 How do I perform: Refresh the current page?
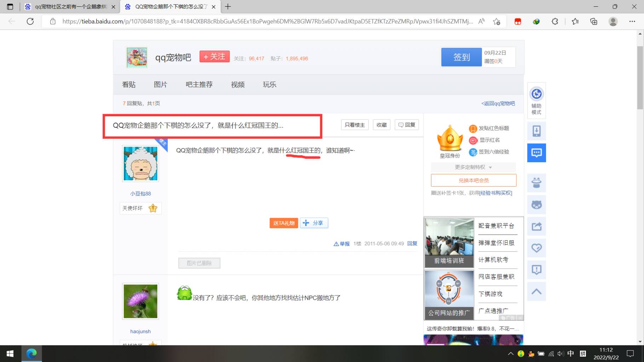click(30, 21)
